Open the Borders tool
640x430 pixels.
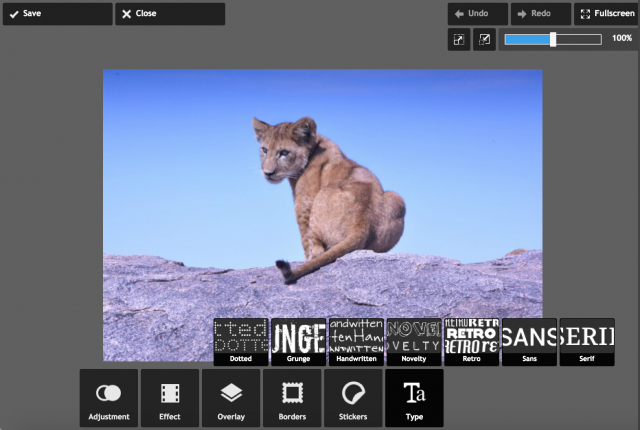pyautogui.click(x=292, y=398)
